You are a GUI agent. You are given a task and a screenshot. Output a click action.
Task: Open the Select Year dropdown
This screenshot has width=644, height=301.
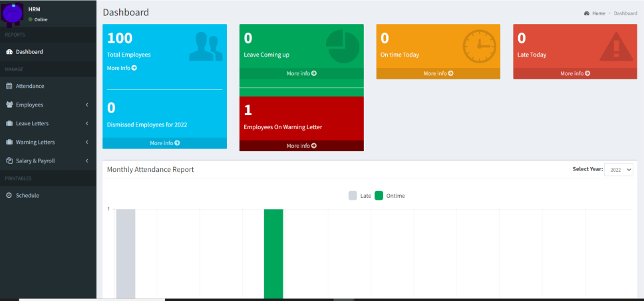click(x=618, y=170)
